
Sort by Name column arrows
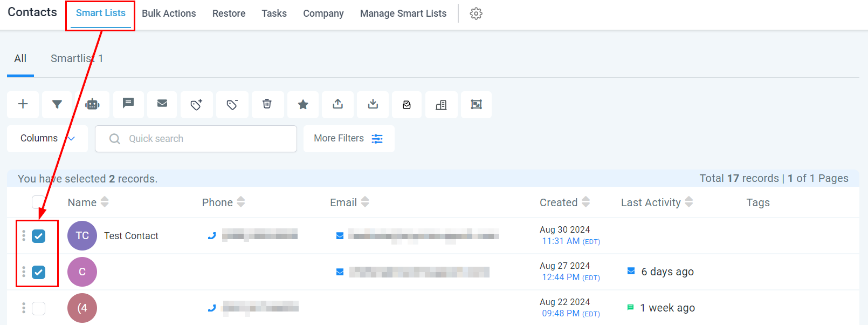pyautogui.click(x=105, y=202)
